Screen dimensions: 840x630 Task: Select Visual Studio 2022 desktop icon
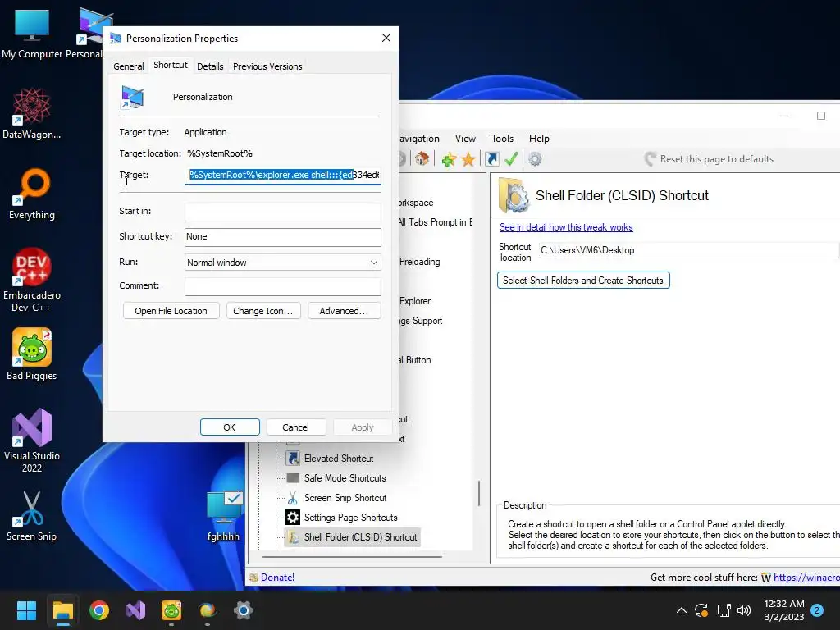point(32,441)
